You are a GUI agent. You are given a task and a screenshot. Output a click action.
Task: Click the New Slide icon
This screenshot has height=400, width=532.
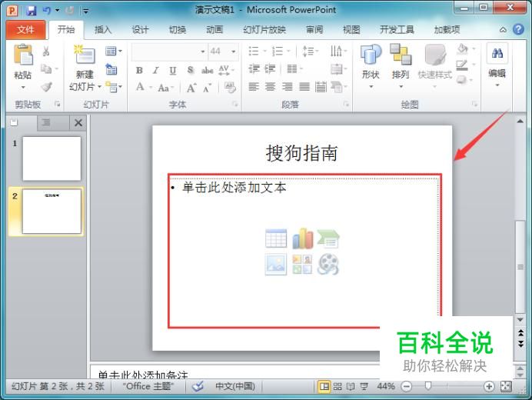[x=84, y=55]
